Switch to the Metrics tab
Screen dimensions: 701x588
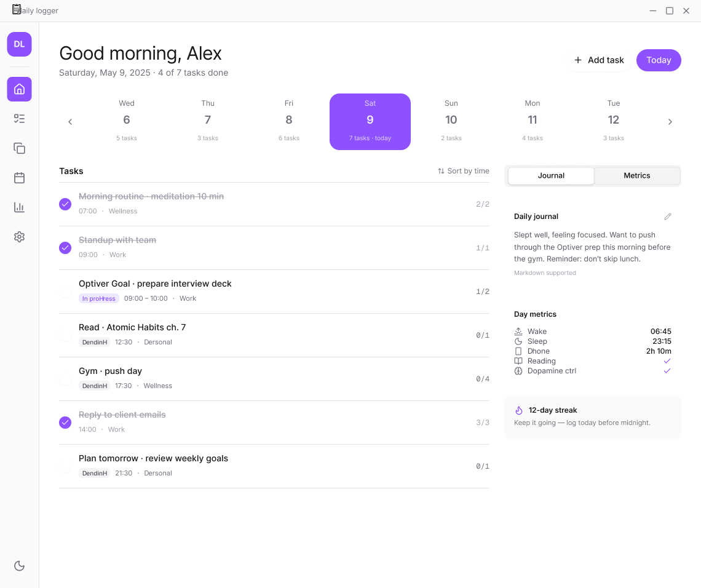(636, 176)
